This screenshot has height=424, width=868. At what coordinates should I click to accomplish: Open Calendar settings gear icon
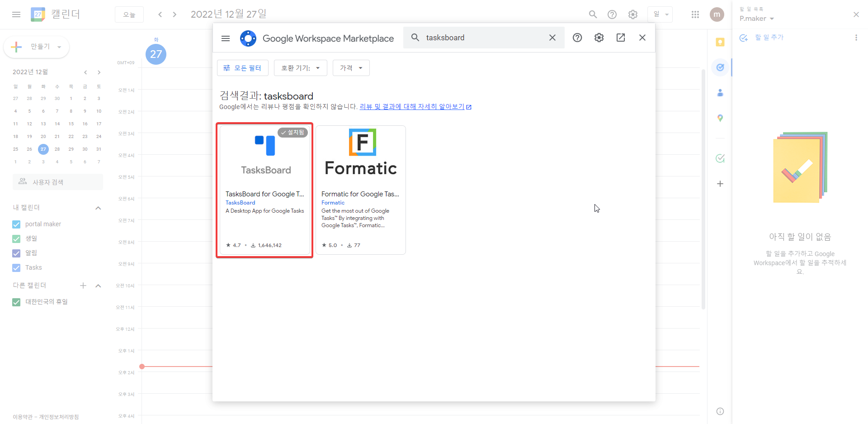633,14
